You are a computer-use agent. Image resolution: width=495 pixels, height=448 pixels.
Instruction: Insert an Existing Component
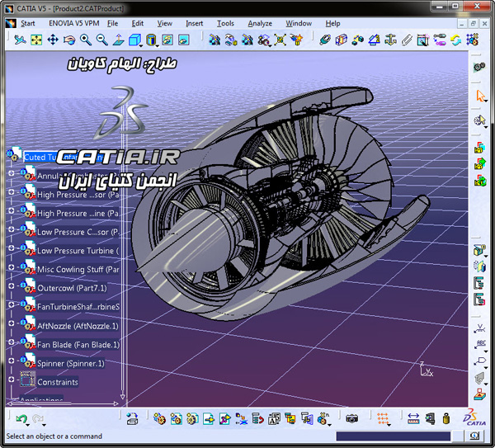tap(209, 419)
